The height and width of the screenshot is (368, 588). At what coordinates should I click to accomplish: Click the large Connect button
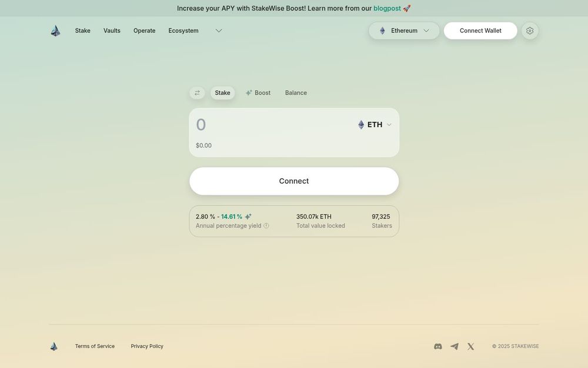[294, 181]
